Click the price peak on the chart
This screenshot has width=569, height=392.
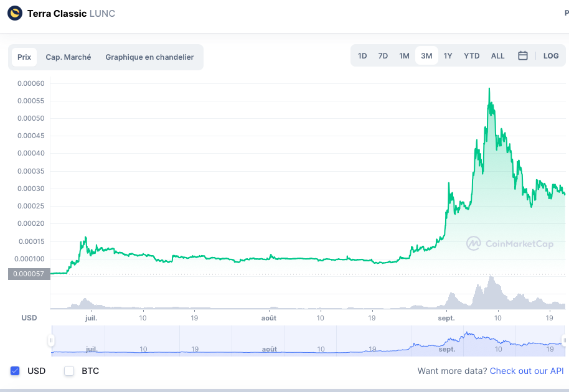click(x=489, y=88)
